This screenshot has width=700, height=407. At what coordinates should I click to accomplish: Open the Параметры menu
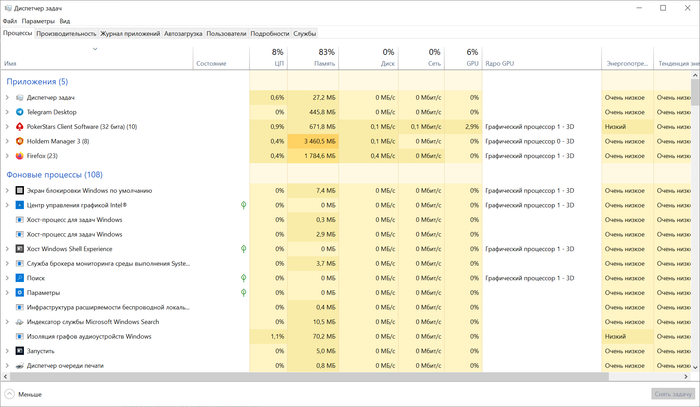point(39,20)
